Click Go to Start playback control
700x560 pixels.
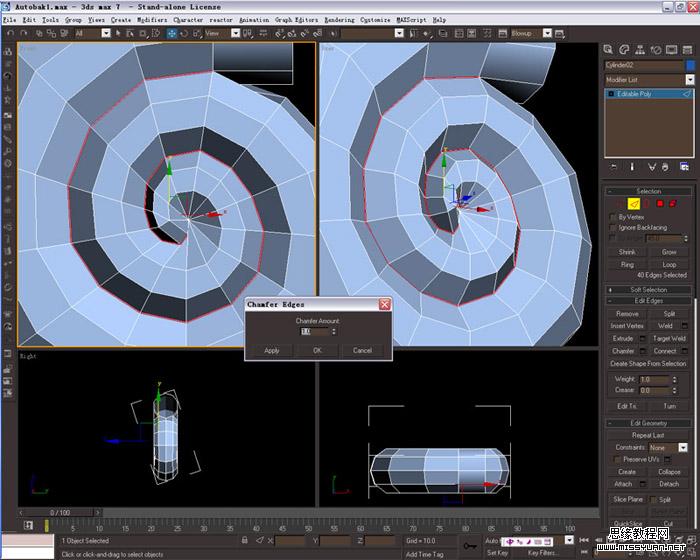(x=583, y=540)
